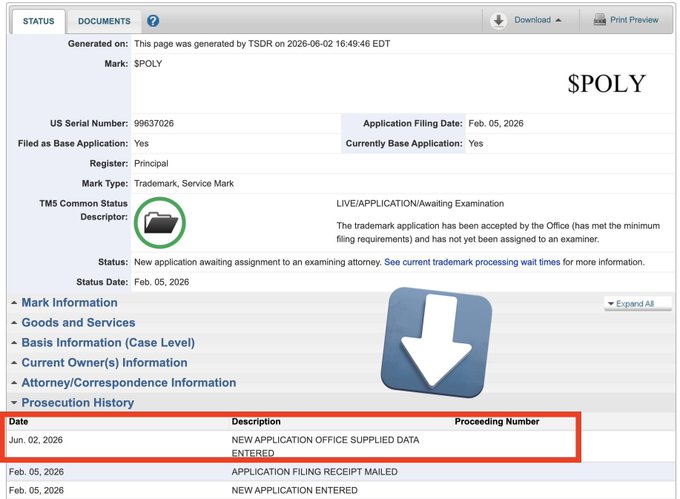Image resolution: width=680 pixels, height=499 pixels.
Task: Open the current trademark processing wait times link
Action: [472, 262]
